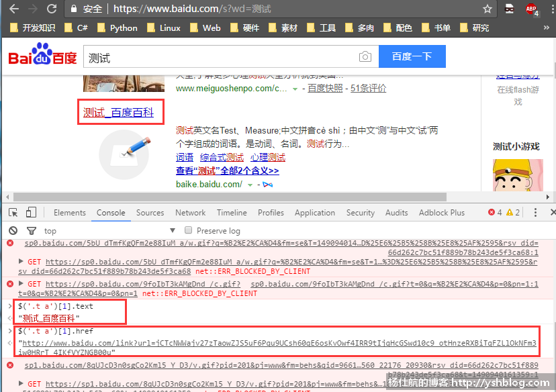Screen dimensions: 556x392
Task: Open the 测试_百度百科 result link
Action: (118, 113)
